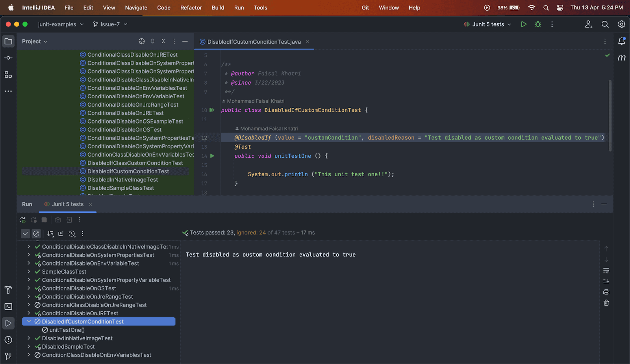Rerun tests in the Run panel

(x=22, y=220)
